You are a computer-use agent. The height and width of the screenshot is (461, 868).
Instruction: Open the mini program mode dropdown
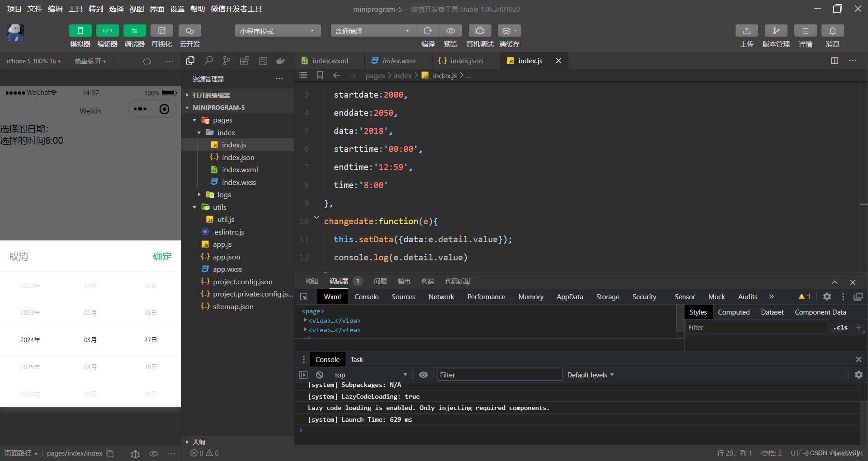tap(278, 31)
